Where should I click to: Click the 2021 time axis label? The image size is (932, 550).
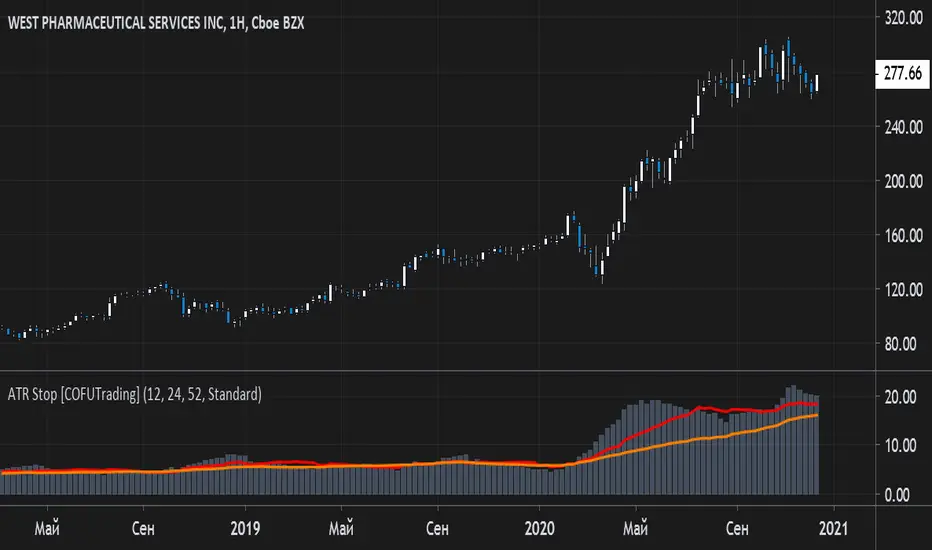(833, 528)
